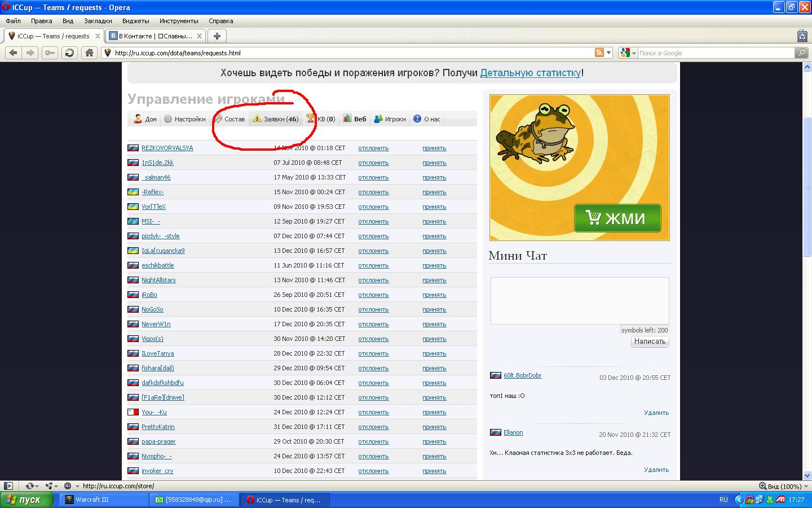Focus the Поиск в Google search field

pyautogui.click(x=716, y=52)
